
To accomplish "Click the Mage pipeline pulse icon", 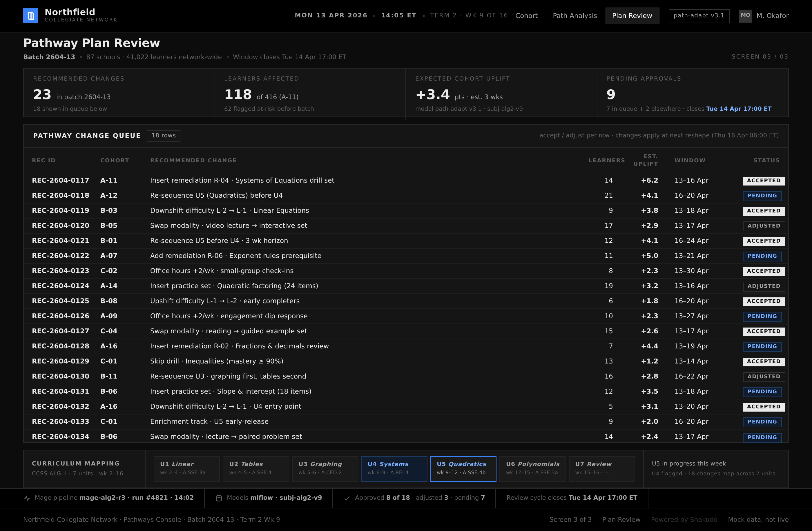I will 27,498.
